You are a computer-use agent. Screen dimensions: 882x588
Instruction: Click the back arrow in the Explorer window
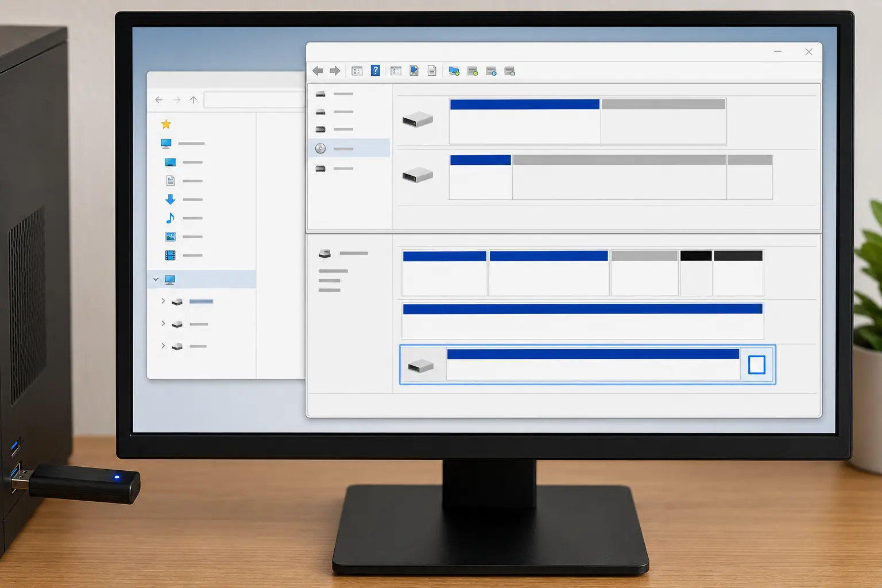click(x=159, y=100)
